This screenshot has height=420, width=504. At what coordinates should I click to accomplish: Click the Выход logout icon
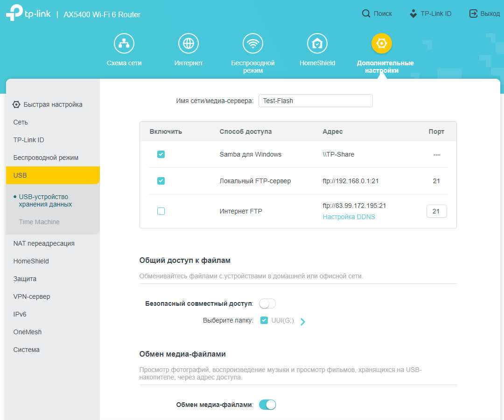473,14
